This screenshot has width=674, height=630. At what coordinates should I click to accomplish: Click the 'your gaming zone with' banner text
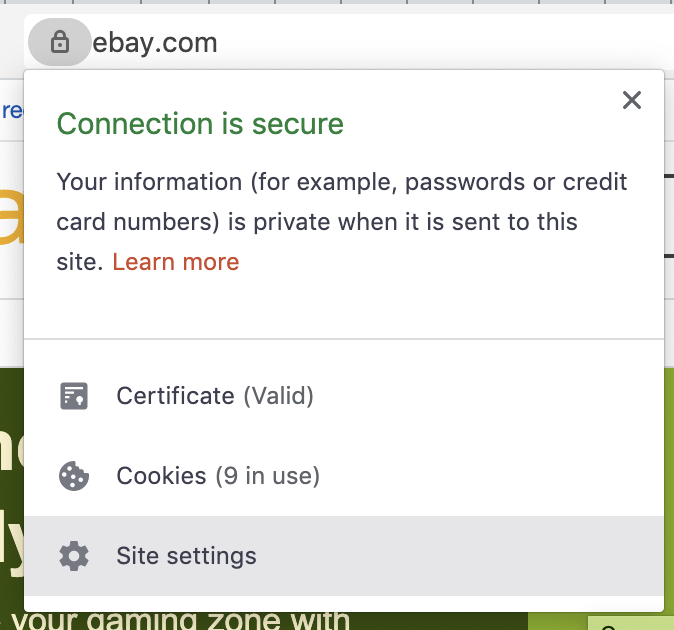click(180, 620)
